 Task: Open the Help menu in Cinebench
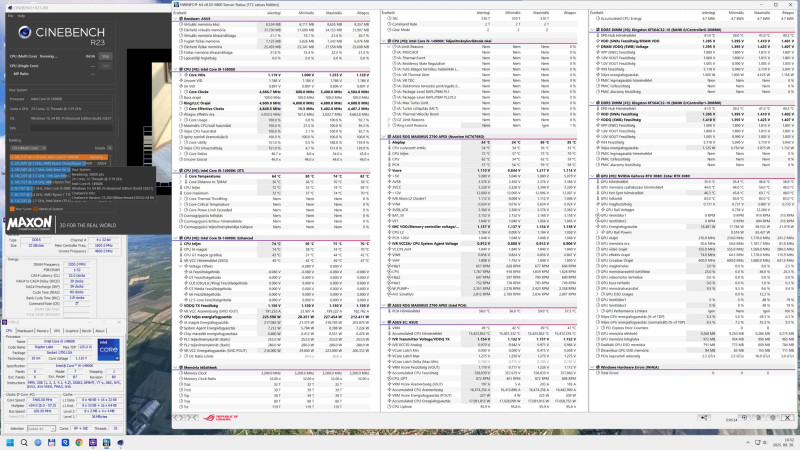[x=21, y=16]
